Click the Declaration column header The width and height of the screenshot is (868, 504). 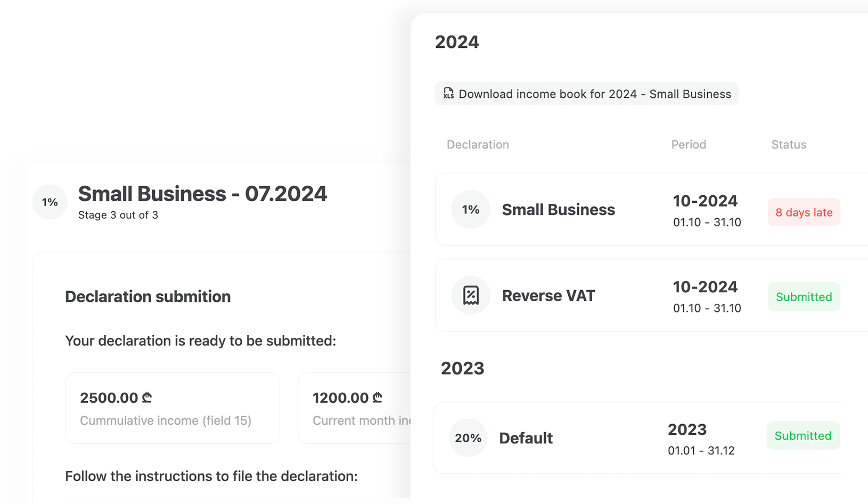478,145
